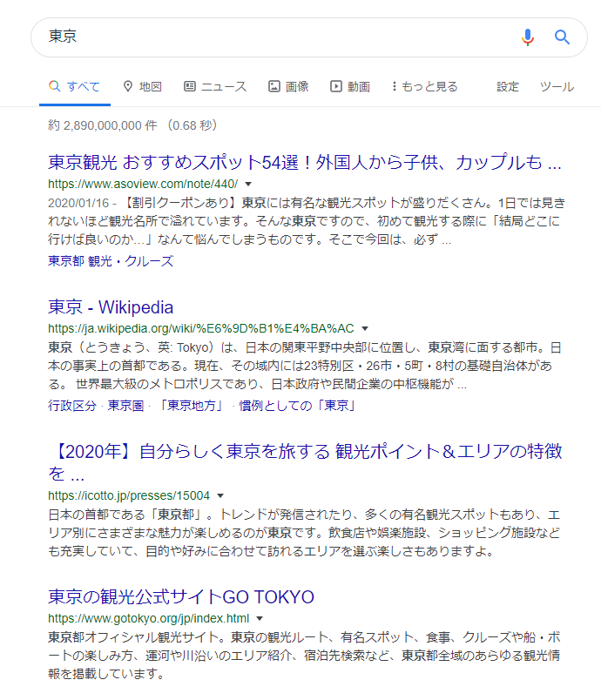
Task: Open 【2020年】自分らしく東京を旅する result
Action: [305, 462]
